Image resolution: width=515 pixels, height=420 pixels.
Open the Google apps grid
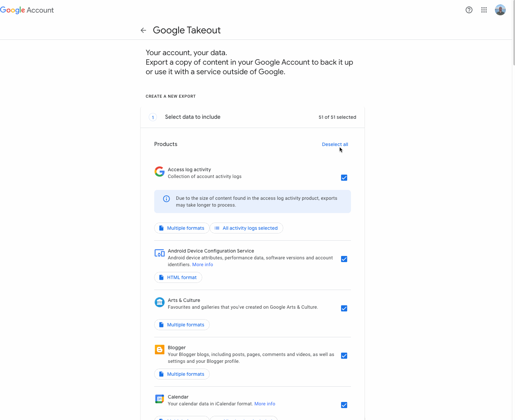(484, 10)
